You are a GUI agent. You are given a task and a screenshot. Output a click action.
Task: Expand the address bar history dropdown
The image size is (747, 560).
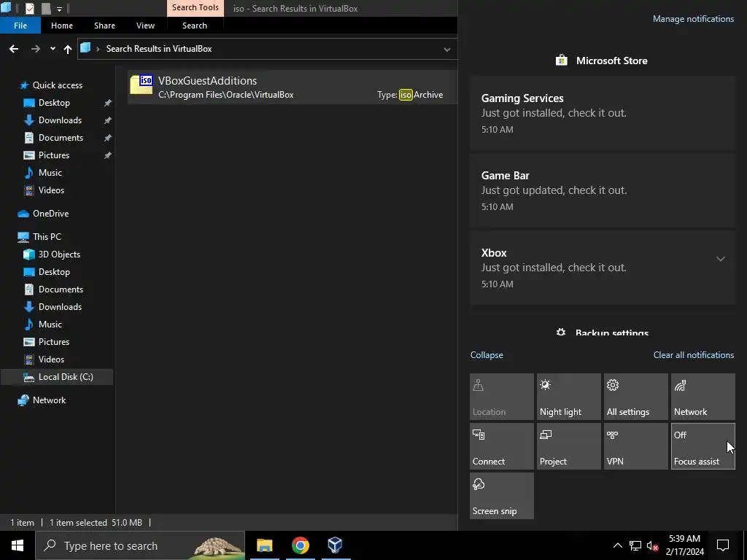click(x=447, y=49)
